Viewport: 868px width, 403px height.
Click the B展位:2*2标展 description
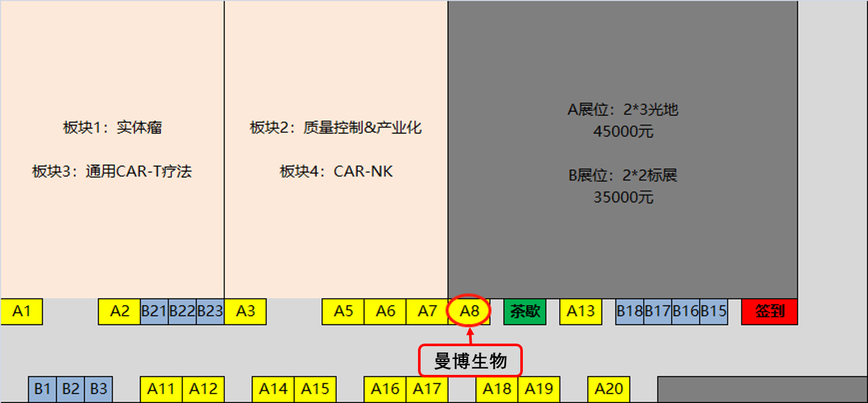[623, 175]
